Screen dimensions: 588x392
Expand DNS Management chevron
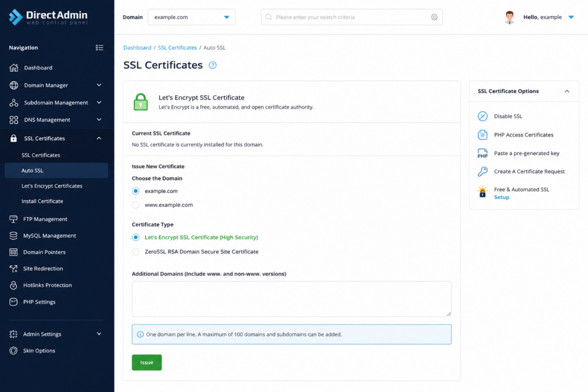[x=99, y=119]
